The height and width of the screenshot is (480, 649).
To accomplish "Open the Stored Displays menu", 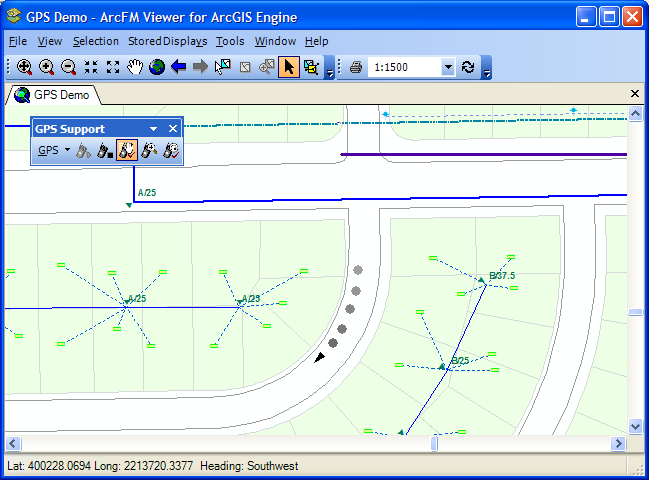I will click(167, 41).
